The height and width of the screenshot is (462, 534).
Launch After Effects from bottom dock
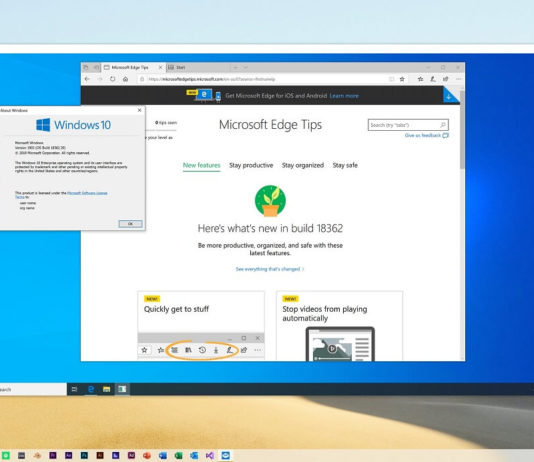pos(68,456)
